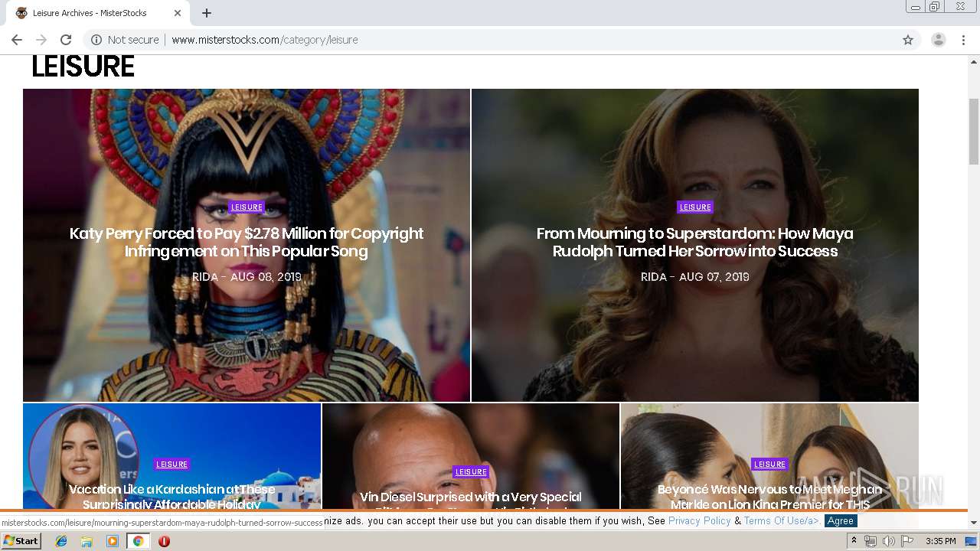
Task: Click the Khloé Kardashian circular thumbnail
Action: (83, 458)
